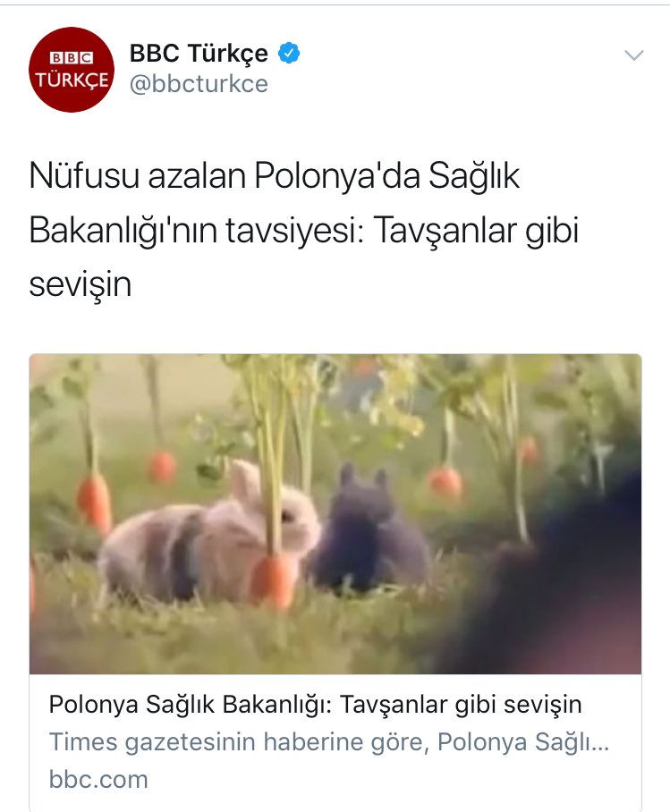Image resolution: width=670 pixels, height=812 pixels.
Task: Open card headline Polonya Sağlık Bakanlığı
Action: point(315,705)
